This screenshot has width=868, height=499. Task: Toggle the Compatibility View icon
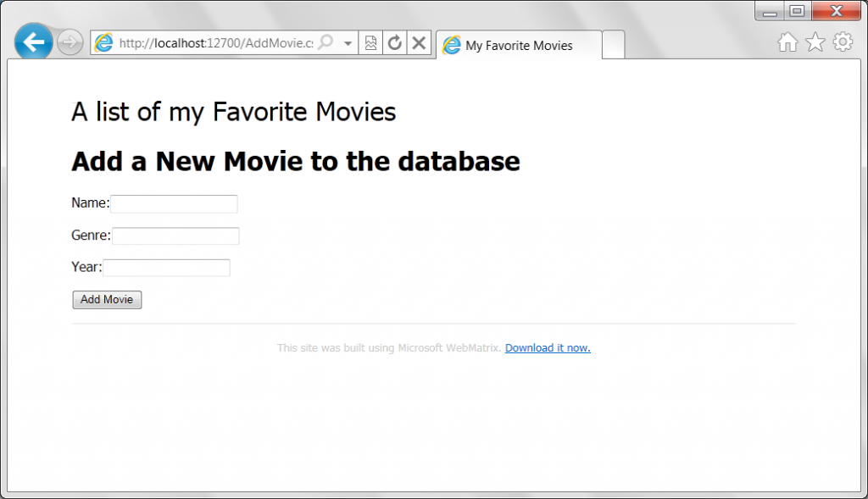tap(371, 43)
